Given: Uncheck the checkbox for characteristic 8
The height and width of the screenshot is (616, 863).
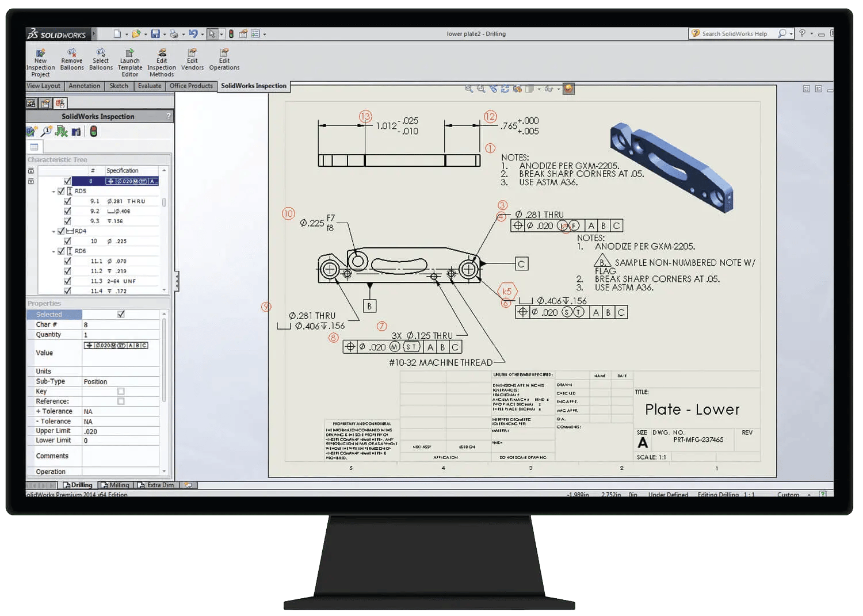Looking at the screenshot, I should pos(67,181).
